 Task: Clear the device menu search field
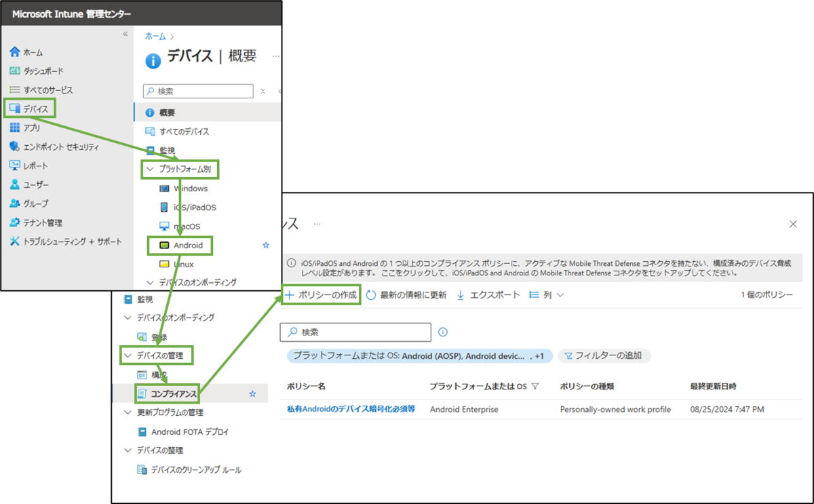point(263,91)
